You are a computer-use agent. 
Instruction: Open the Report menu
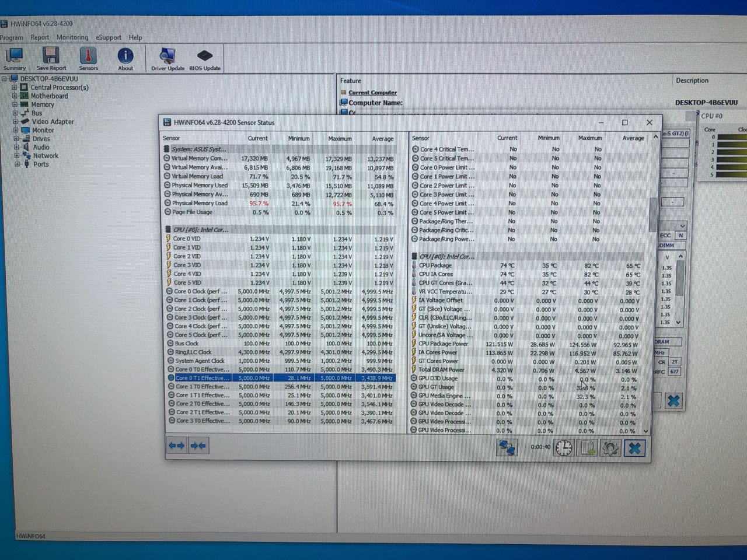pyautogui.click(x=40, y=37)
